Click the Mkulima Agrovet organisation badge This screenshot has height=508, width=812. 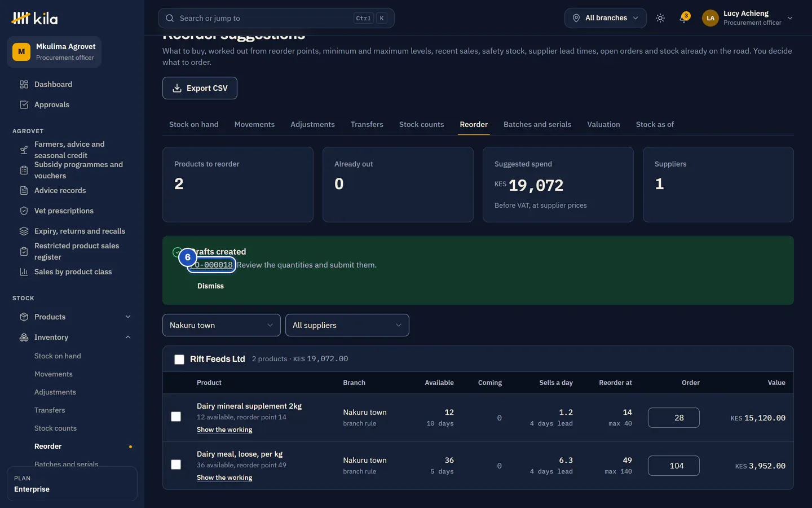[x=54, y=52]
